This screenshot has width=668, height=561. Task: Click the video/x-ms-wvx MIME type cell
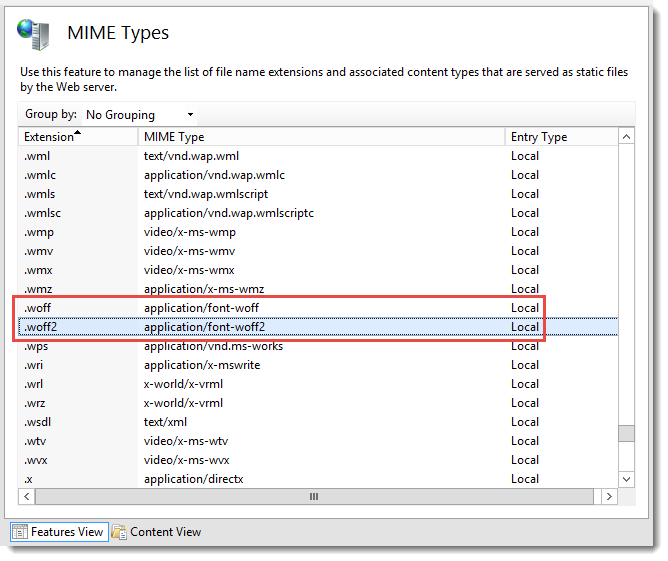(x=187, y=460)
